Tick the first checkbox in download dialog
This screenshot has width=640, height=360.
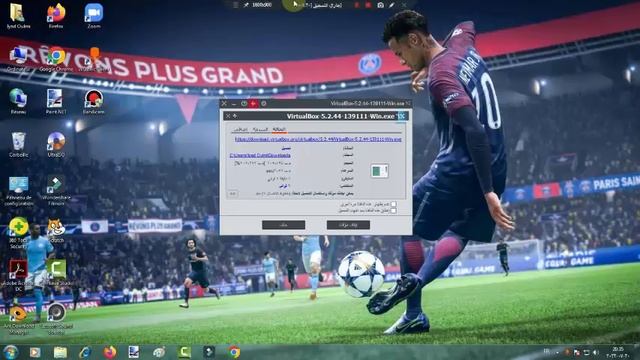pos(393,204)
